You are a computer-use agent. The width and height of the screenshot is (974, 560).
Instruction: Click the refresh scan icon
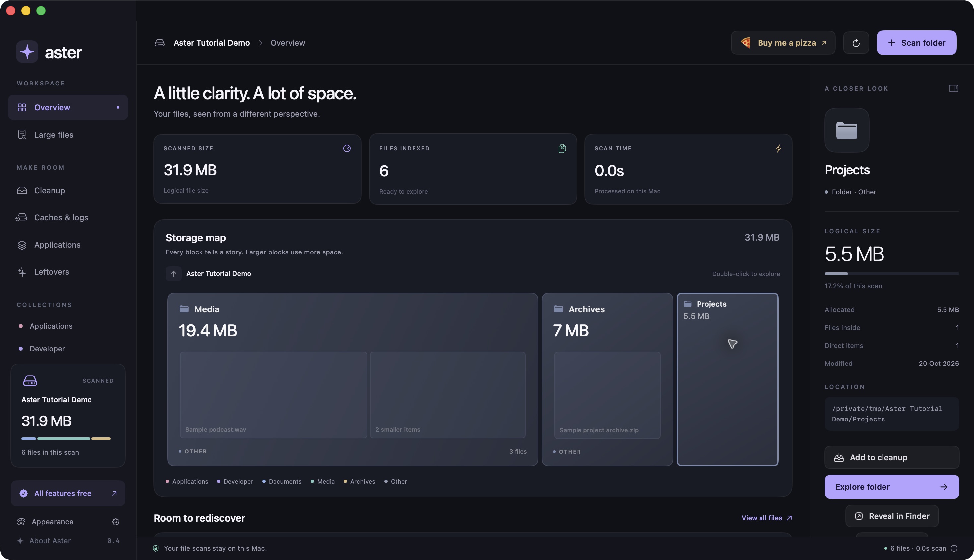(x=856, y=43)
